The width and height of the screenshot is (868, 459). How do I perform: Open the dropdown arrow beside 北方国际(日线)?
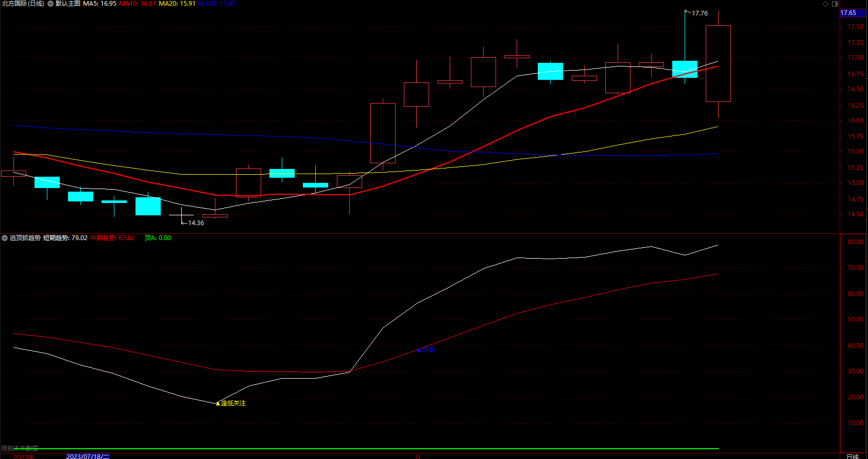pos(50,4)
